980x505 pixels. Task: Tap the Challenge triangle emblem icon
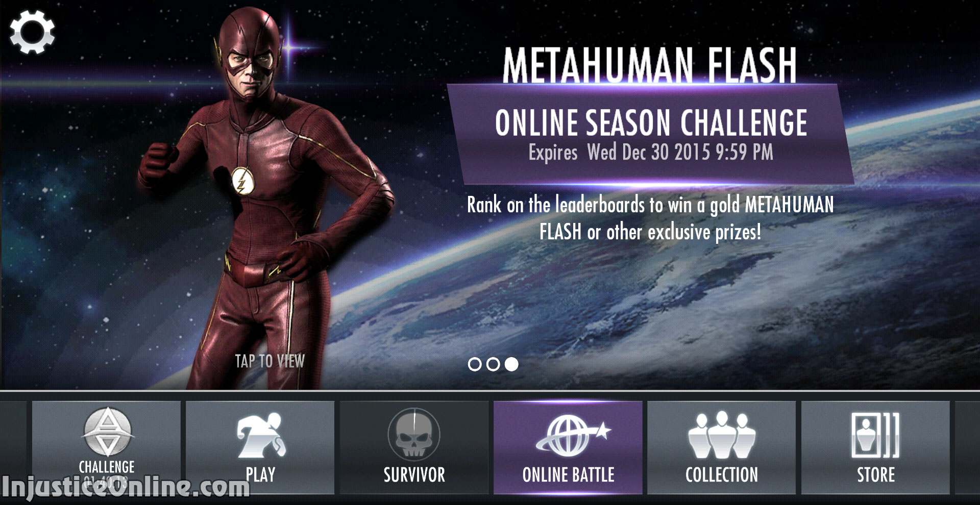point(108,433)
